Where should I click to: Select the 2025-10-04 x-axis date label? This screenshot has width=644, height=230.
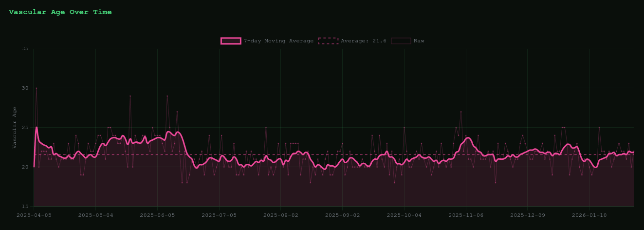point(404,214)
